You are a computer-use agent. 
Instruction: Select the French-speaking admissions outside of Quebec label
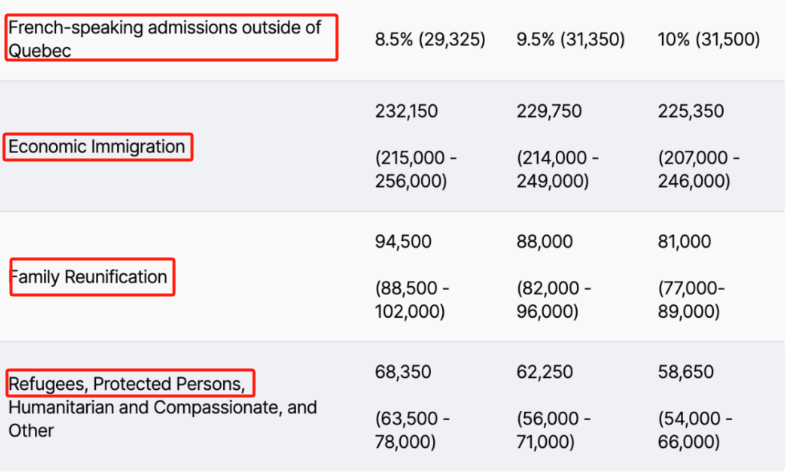(x=164, y=39)
